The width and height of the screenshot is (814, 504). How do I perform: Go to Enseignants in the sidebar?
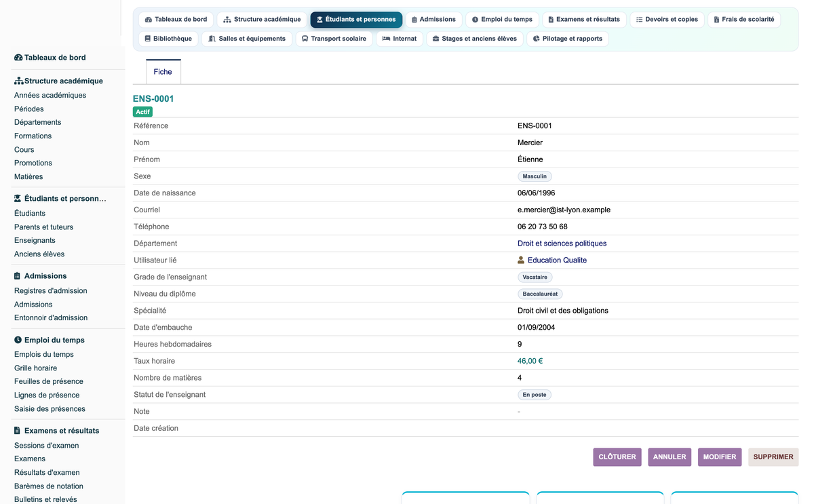(x=35, y=241)
